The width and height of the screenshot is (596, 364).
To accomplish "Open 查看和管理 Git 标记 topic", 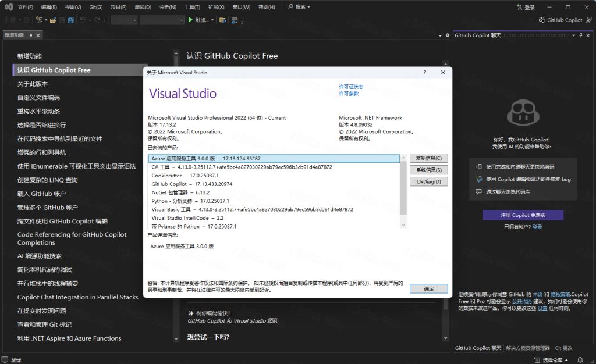I will click(x=44, y=324).
